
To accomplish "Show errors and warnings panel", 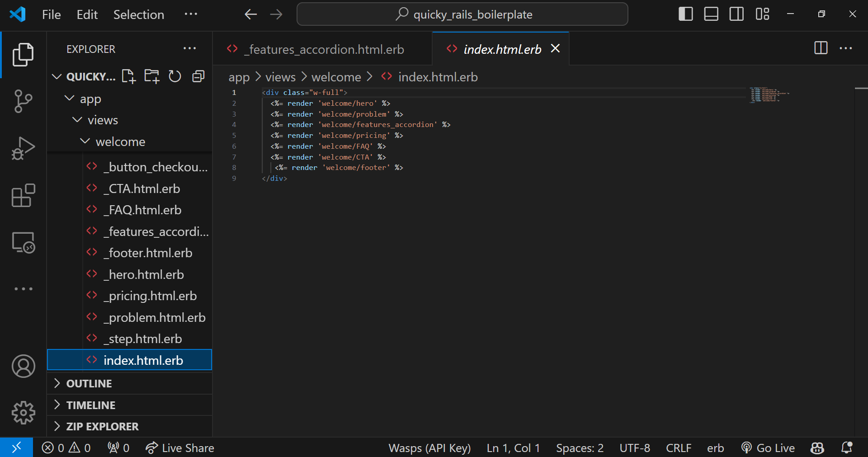I will [66, 448].
